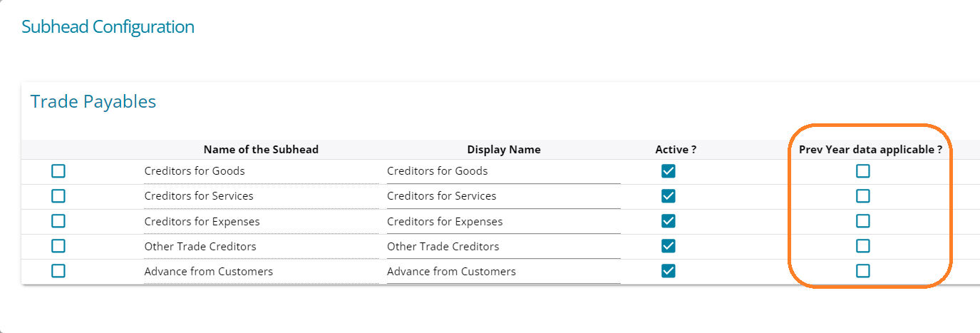Edit the Creditors for Services display name
The image size is (980, 333).
[x=503, y=196]
